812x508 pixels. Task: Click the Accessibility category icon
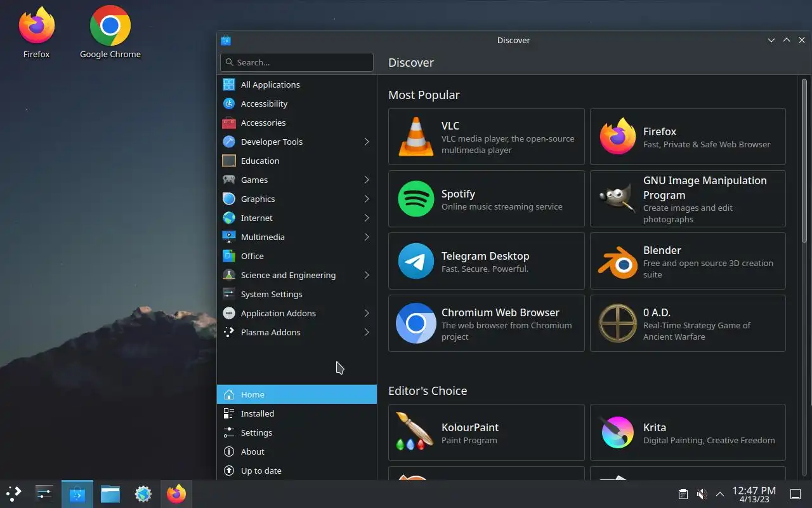(229, 104)
